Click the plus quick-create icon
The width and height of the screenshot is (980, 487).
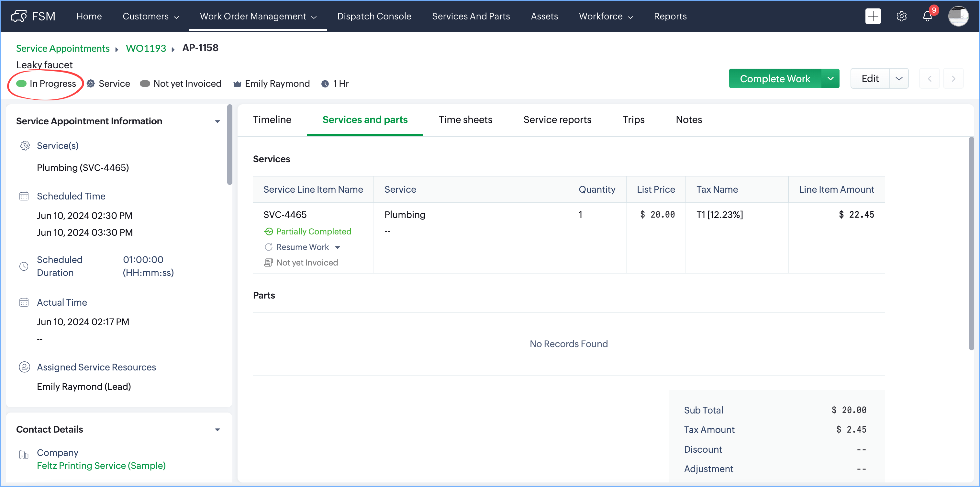click(x=873, y=16)
